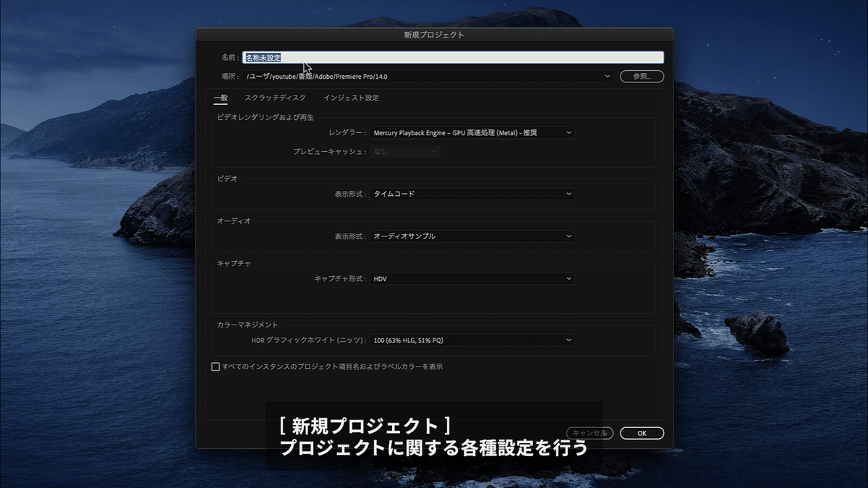868x488 pixels.
Task: Open the HDR グラフィックホワイト dropdown
Action: (472, 340)
